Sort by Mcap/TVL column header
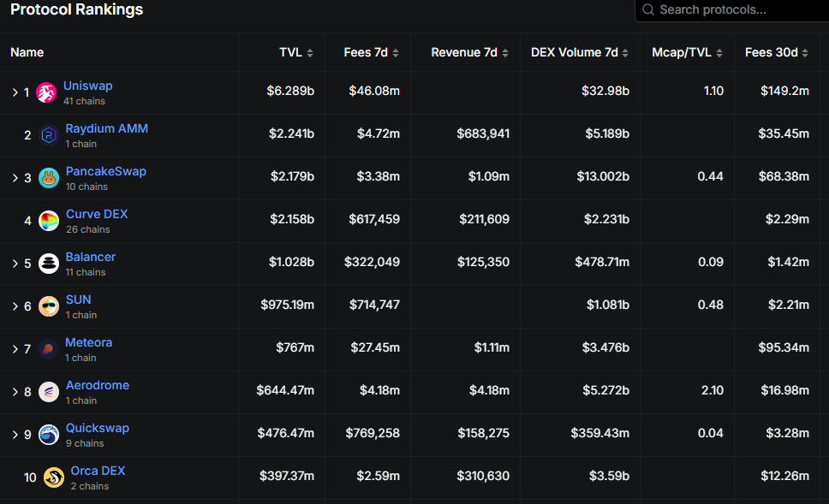Viewport: 829px width, 504px height. click(x=686, y=52)
